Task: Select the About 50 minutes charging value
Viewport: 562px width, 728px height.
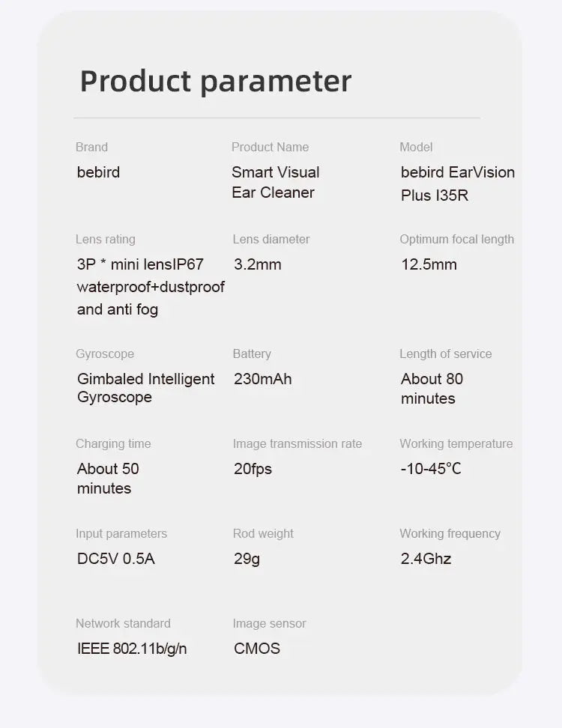Action: [107, 479]
